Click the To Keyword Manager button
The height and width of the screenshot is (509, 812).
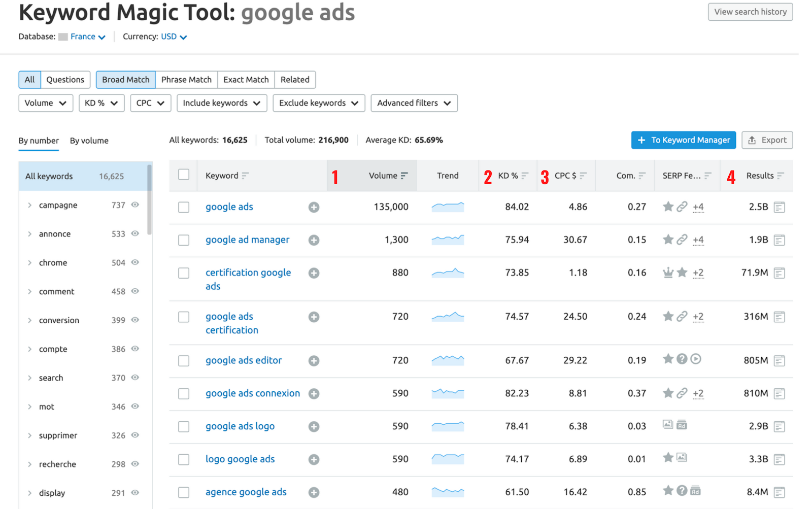coord(683,140)
